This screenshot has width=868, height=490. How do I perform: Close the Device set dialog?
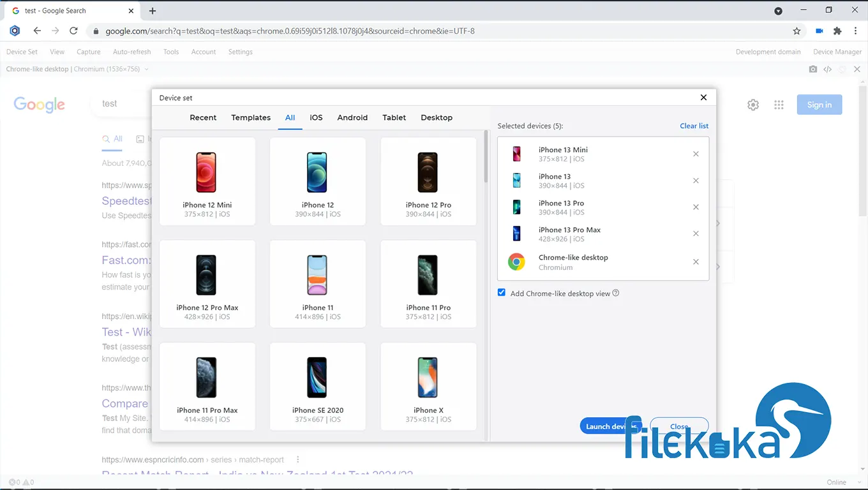703,98
